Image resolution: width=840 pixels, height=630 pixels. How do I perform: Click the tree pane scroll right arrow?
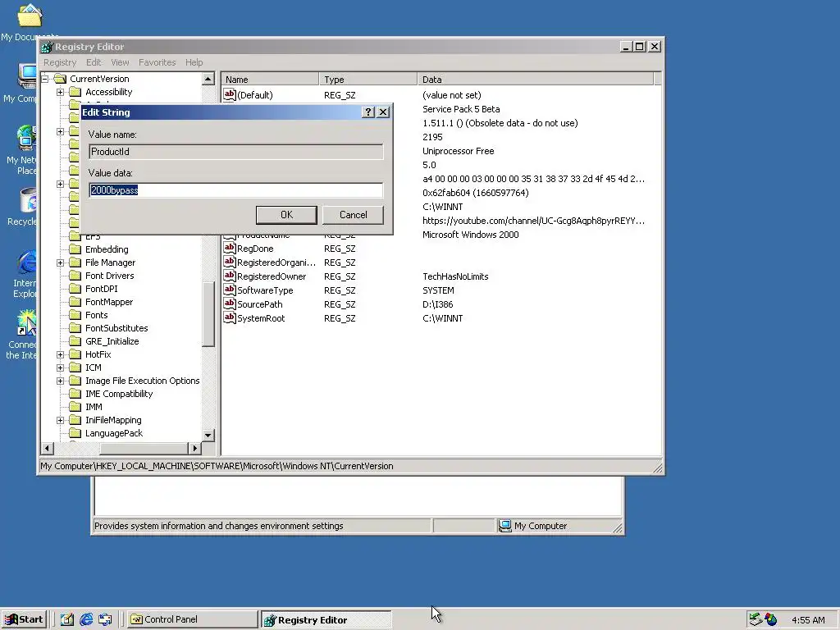click(x=195, y=448)
